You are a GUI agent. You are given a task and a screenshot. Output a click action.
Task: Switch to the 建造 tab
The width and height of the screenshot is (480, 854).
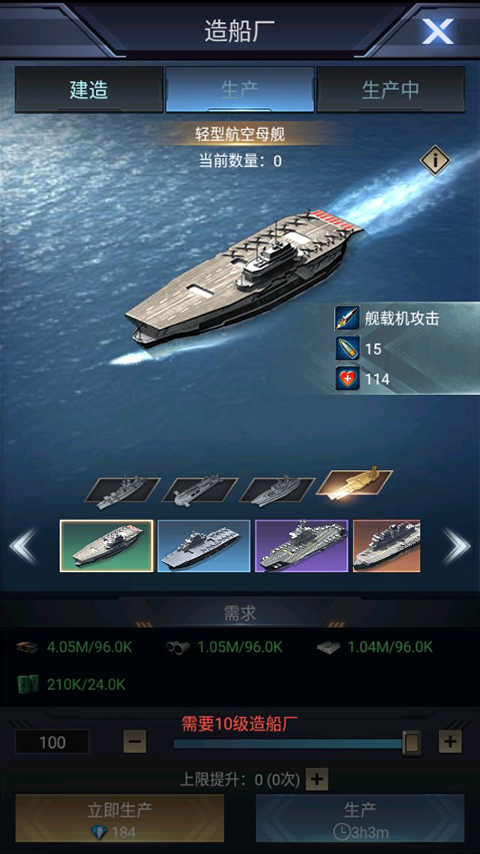click(x=89, y=90)
